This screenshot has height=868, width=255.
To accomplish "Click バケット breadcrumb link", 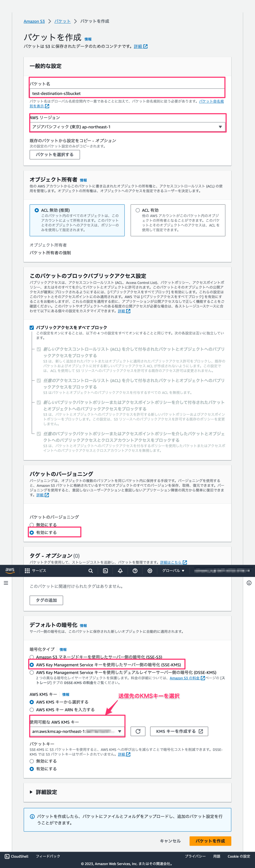I will [x=62, y=21].
